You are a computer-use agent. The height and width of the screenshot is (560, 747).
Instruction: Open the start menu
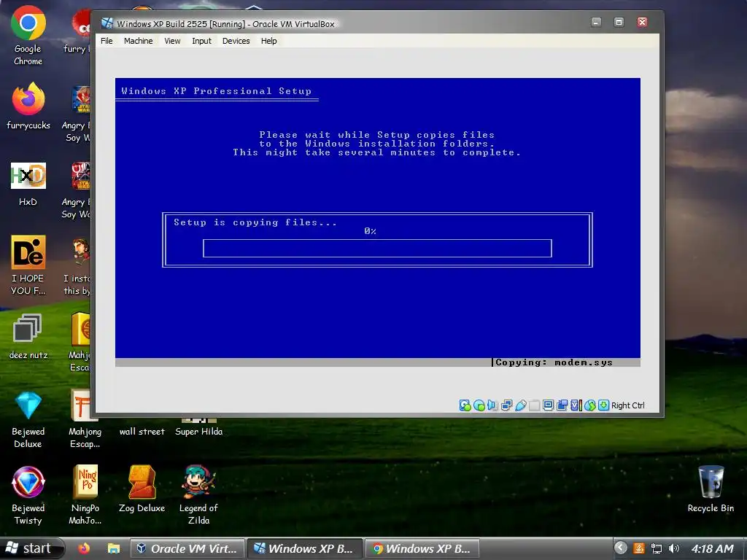pyautogui.click(x=32, y=548)
